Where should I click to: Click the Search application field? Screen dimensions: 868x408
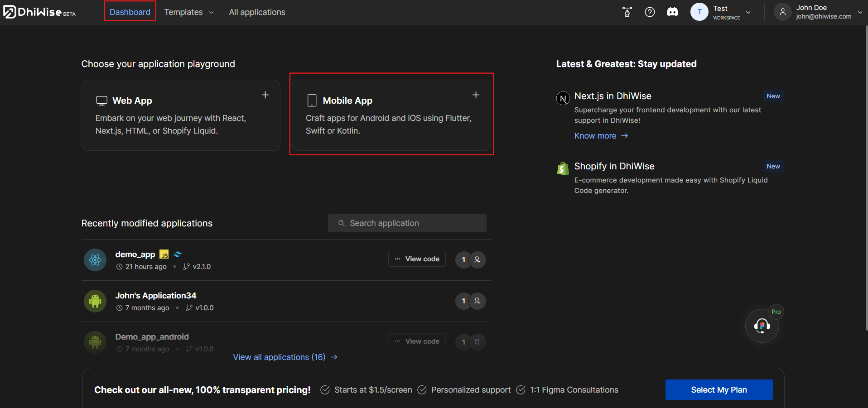[407, 223]
